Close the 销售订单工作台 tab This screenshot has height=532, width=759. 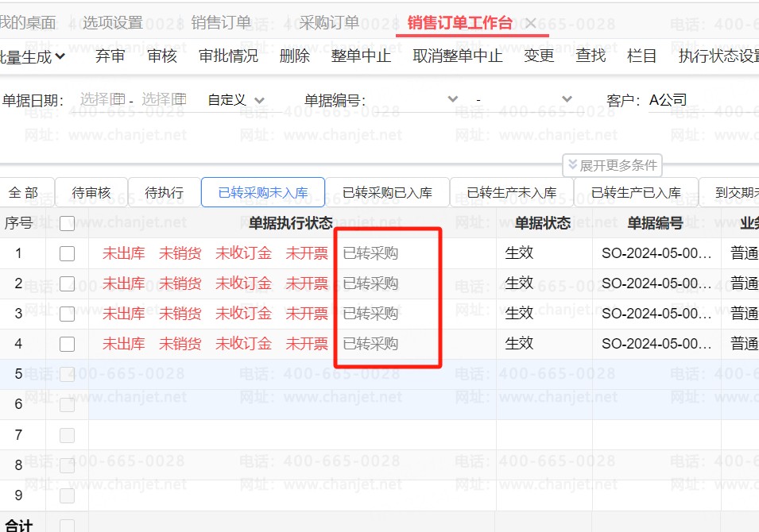pos(531,23)
